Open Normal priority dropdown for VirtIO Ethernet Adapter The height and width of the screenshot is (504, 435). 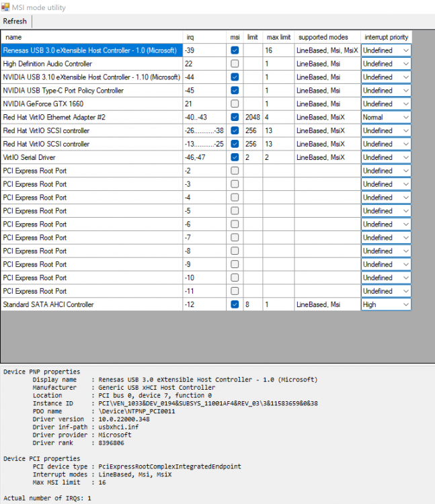tap(386, 117)
